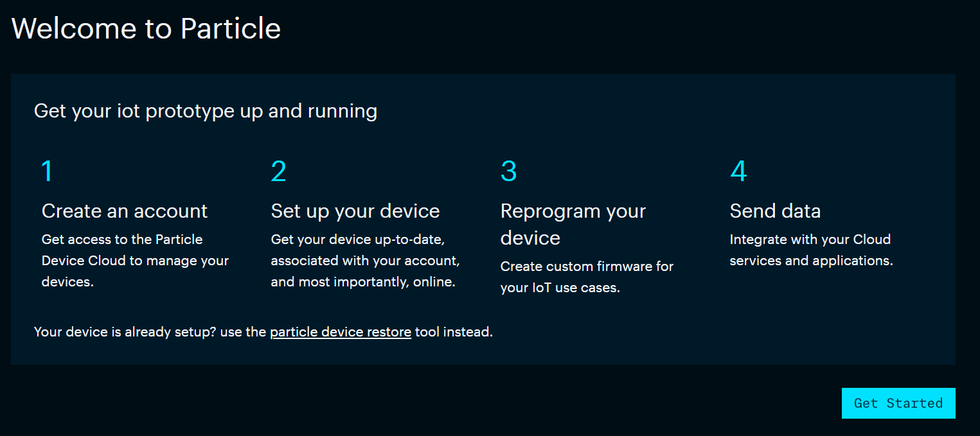The width and height of the screenshot is (980, 436).
Task: Click the "Create an account" heading
Action: coord(125,211)
